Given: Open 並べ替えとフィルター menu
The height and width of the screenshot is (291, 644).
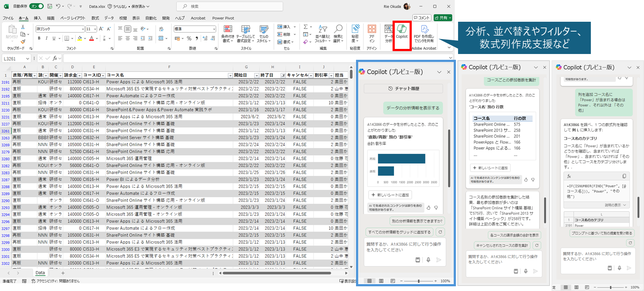Looking at the screenshot, I should pyautogui.click(x=322, y=34).
